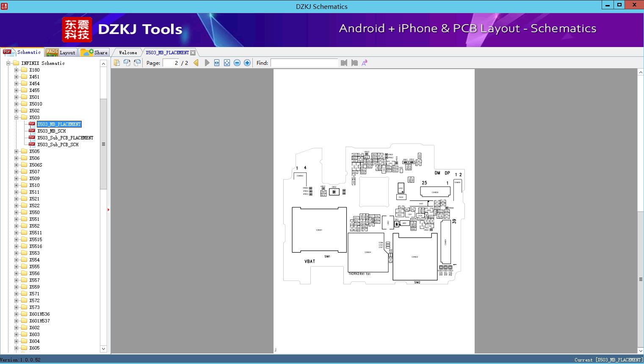Expand the X454 folder
The image size is (644, 364).
pos(16,83)
